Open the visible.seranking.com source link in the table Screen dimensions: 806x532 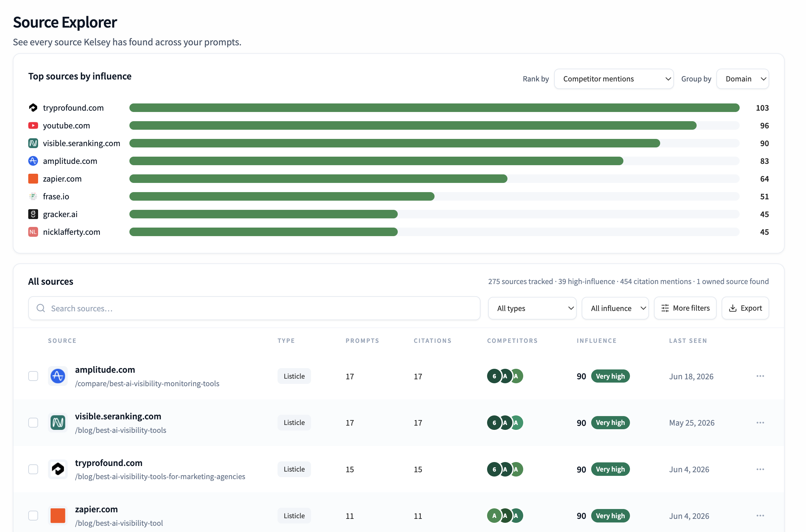click(x=118, y=416)
